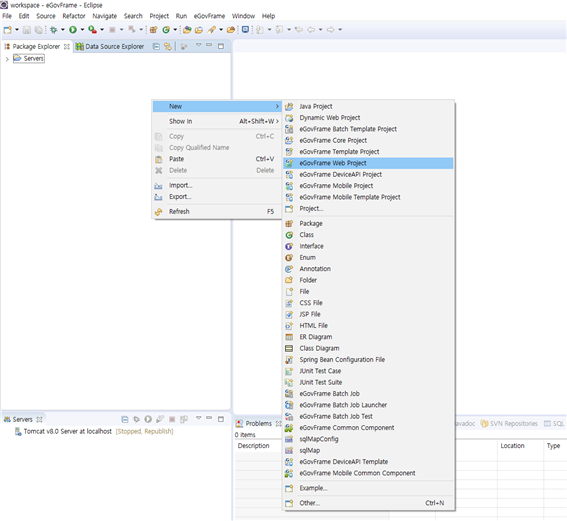
Task: Switch to the SVN Repositories tab
Action: 509,423
